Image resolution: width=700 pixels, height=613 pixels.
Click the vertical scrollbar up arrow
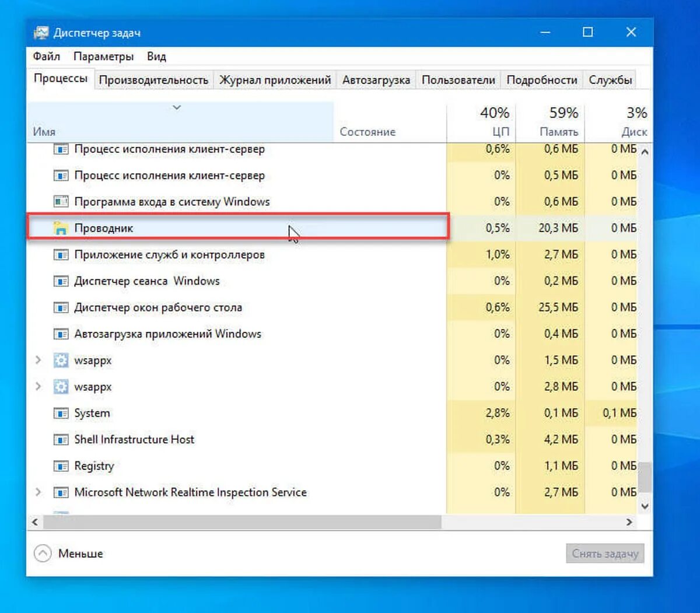(x=645, y=152)
